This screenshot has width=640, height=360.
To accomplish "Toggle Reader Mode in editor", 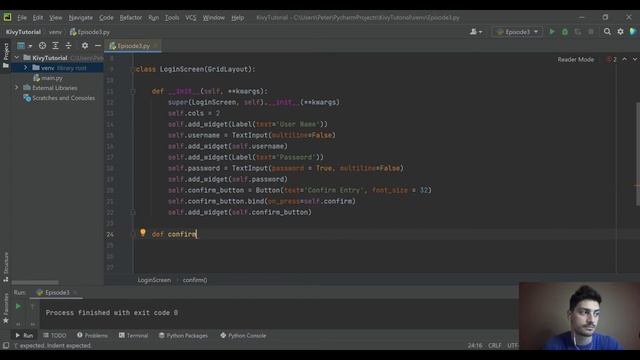I will pos(576,60).
